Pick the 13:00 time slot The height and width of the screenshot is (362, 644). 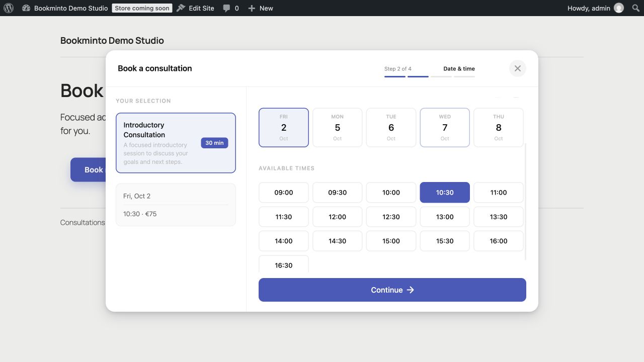pos(445,217)
